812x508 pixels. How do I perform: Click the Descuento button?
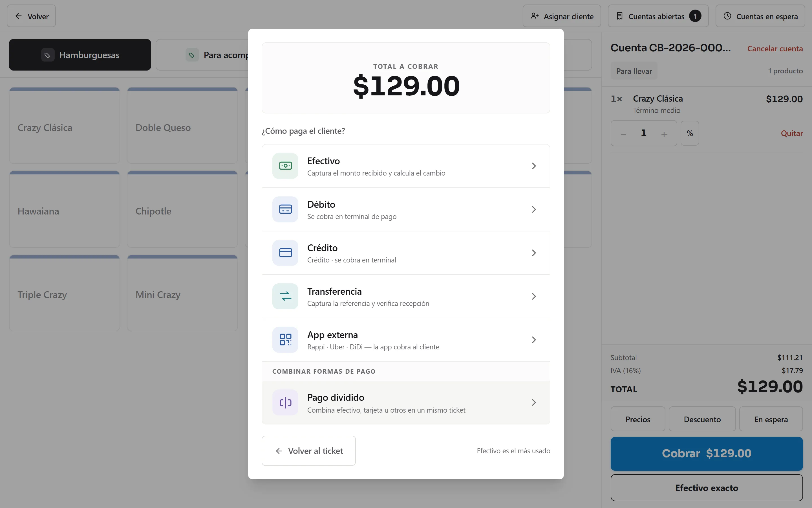tap(702, 419)
